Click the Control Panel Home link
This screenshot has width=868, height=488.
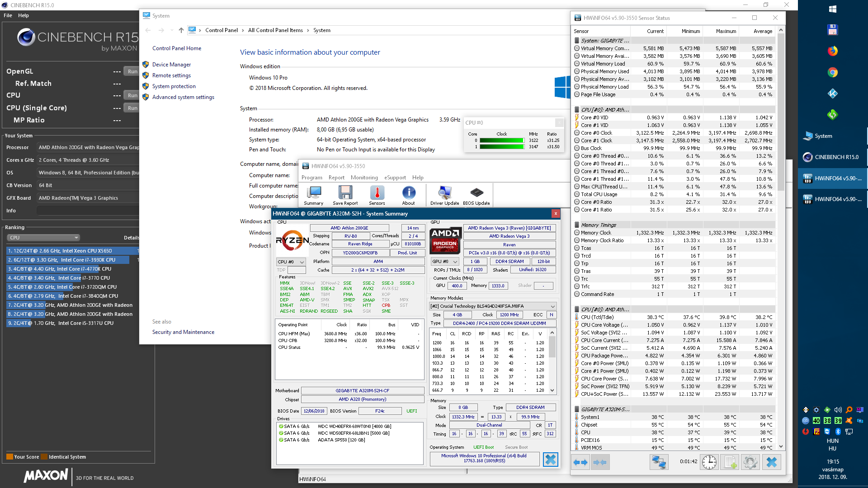pos(177,48)
